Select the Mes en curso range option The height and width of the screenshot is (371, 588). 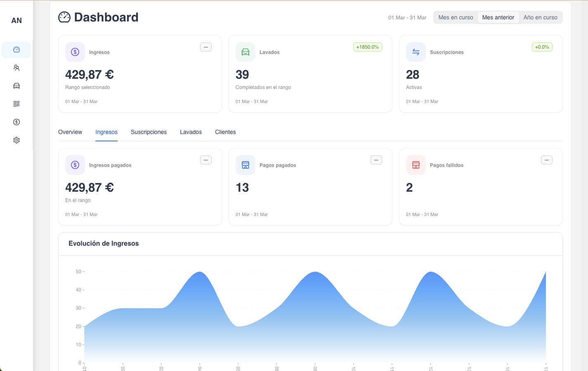456,17
